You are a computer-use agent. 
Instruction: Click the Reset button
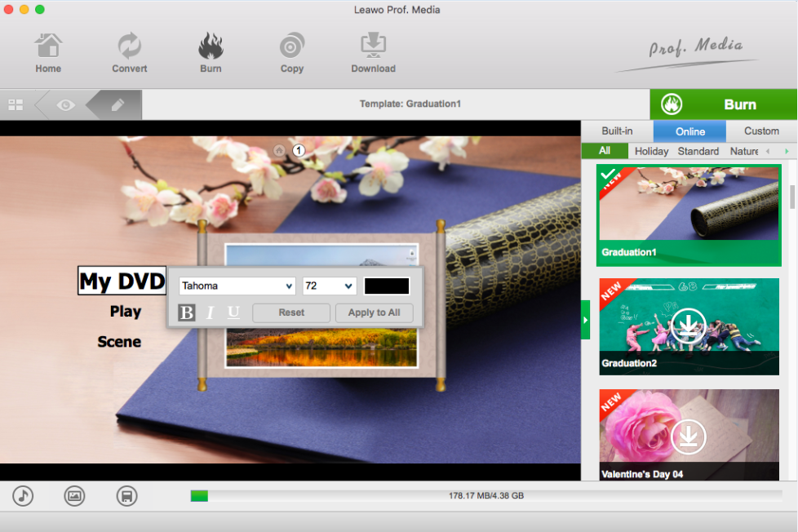(291, 313)
